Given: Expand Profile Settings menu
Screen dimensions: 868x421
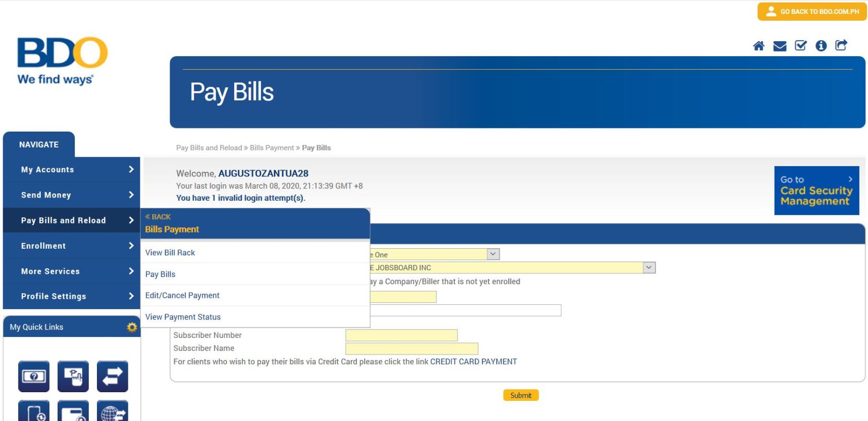Looking at the screenshot, I should 72,296.
